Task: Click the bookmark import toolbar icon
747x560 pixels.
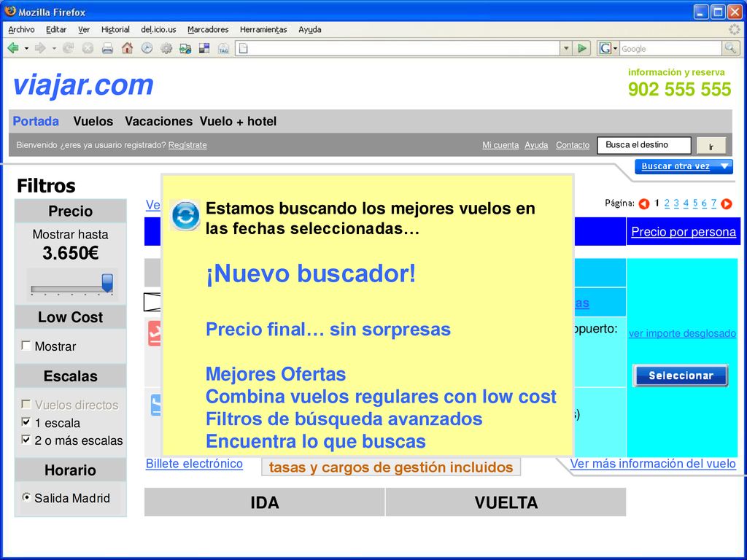Action: pos(185,48)
